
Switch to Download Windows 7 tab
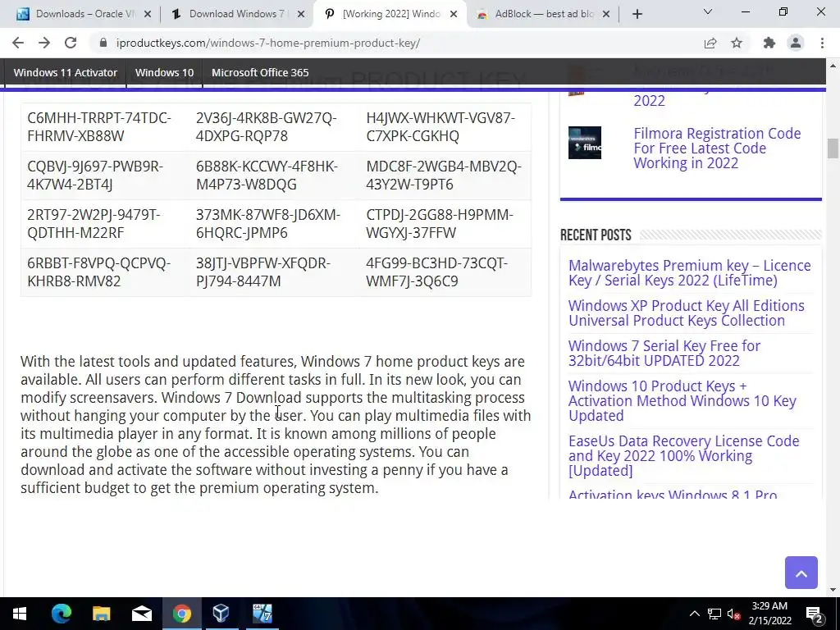coord(235,14)
